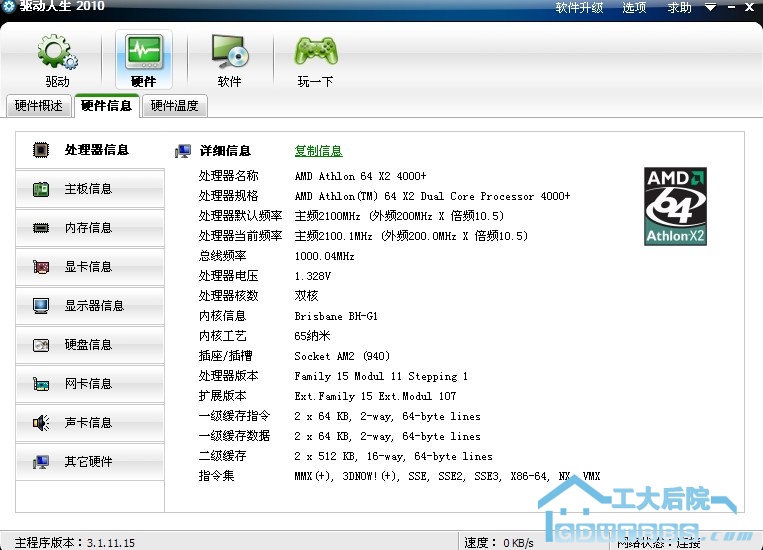Click the 详细信息 heading
The width and height of the screenshot is (763, 550).
click(x=225, y=151)
